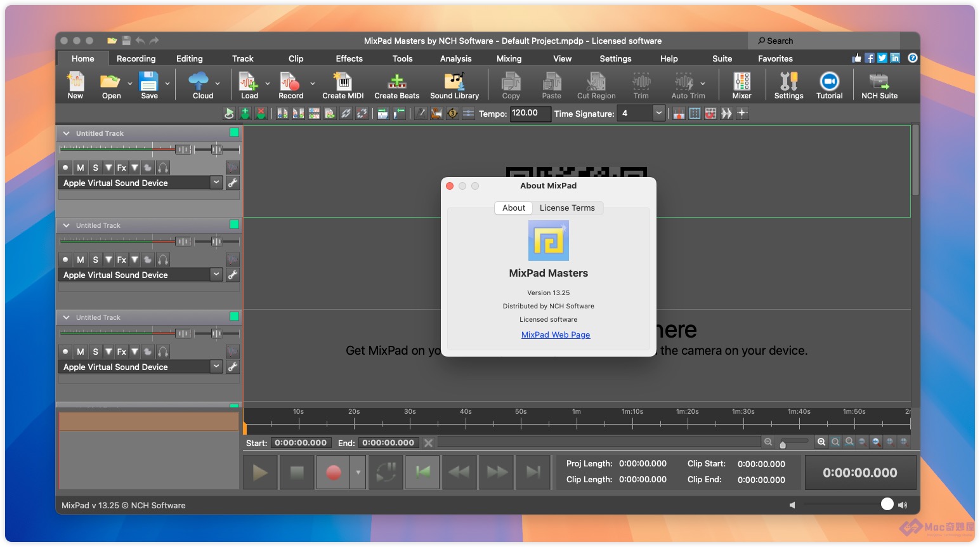This screenshot has height=547, width=980.
Task: Save the project using Save icon
Action: click(149, 85)
